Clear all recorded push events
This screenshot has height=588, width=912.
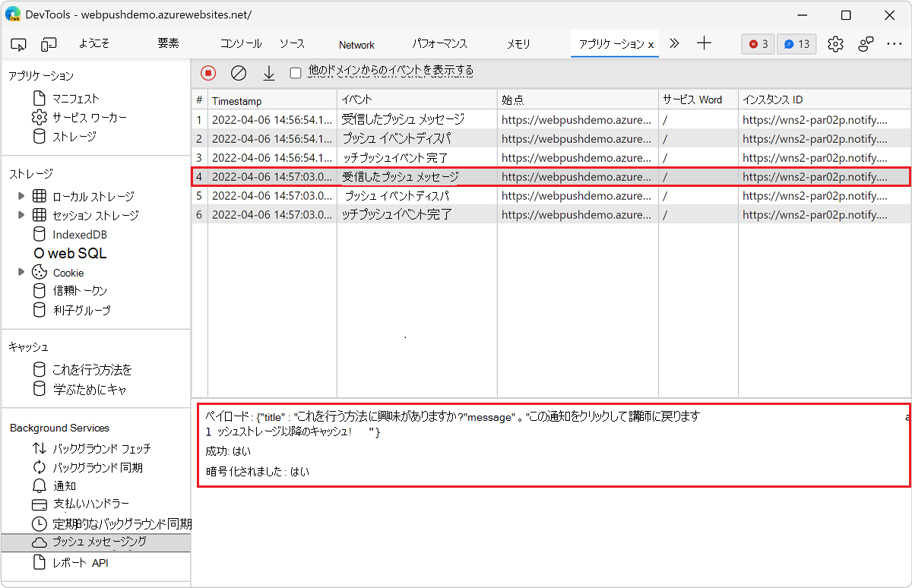point(238,72)
